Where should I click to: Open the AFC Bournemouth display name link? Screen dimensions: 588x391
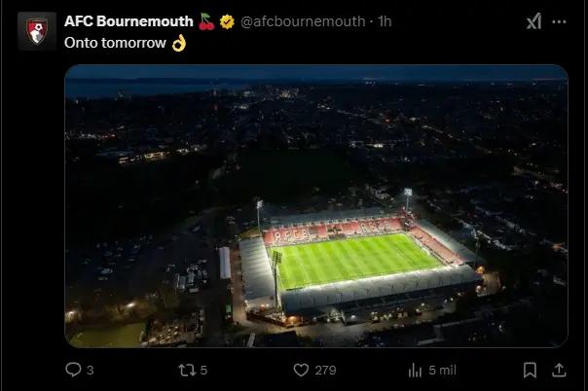click(x=128, y=21)
